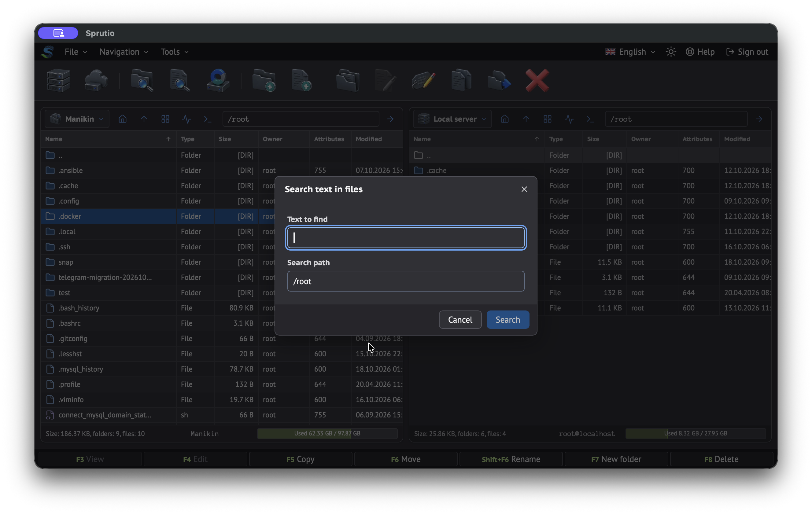
Task: Click the F7 New folder button
Action: 616,459
